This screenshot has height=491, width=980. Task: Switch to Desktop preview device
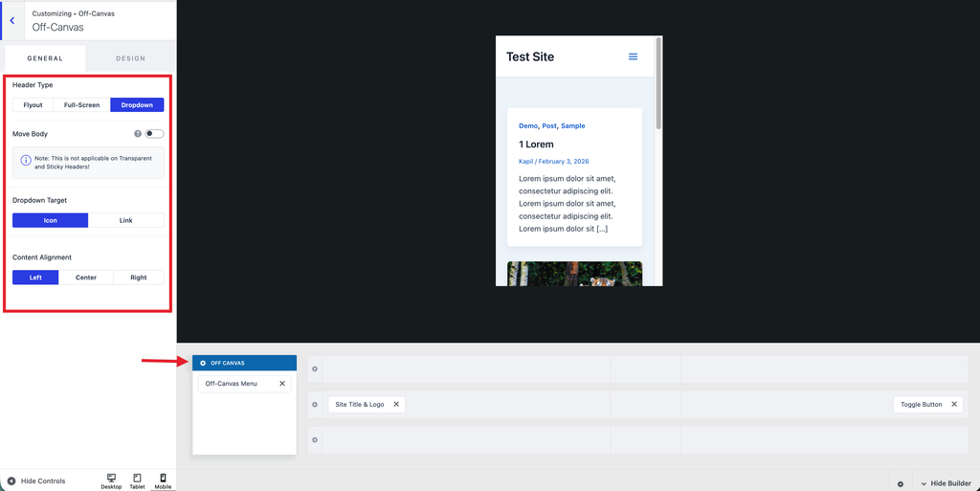[x=111, y=481]
